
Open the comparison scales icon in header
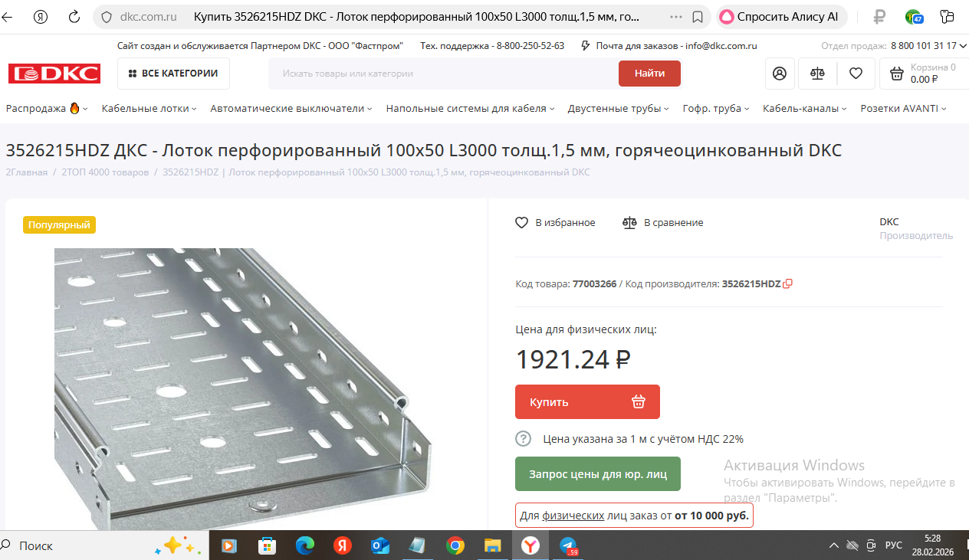pyautogui.click(x=817, y=74)
